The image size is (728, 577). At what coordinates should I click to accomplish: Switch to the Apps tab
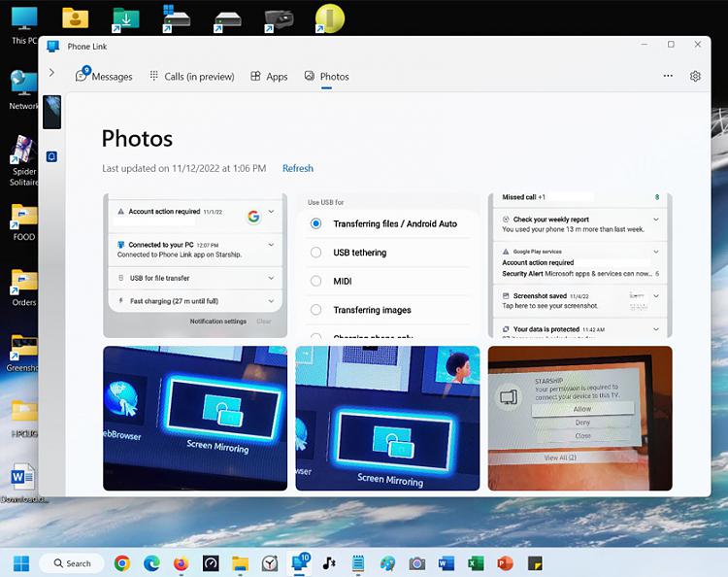[269, 77]
